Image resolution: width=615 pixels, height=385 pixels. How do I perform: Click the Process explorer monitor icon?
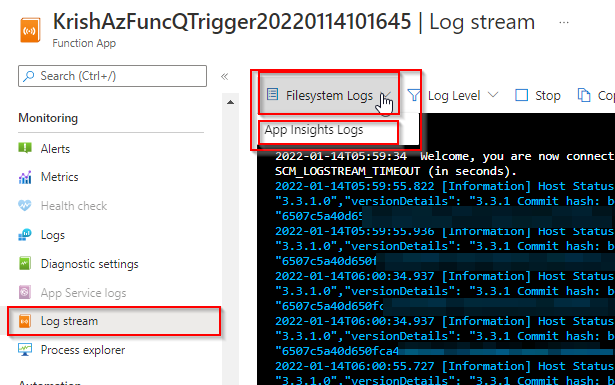(x=25, y=350)
